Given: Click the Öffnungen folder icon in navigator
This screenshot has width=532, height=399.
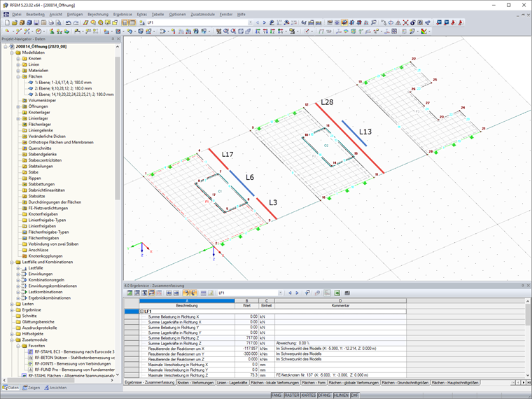Looking at the screenshot, I should [24, 107].
